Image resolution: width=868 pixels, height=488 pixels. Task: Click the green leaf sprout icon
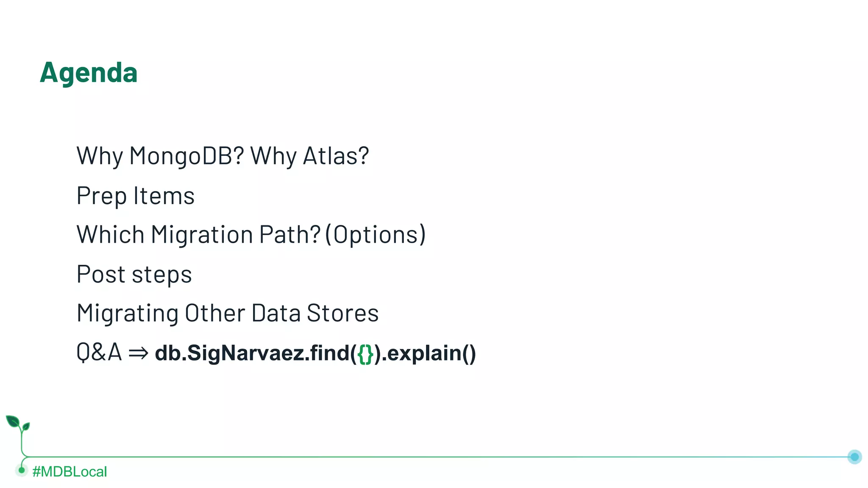coord(17,424)
